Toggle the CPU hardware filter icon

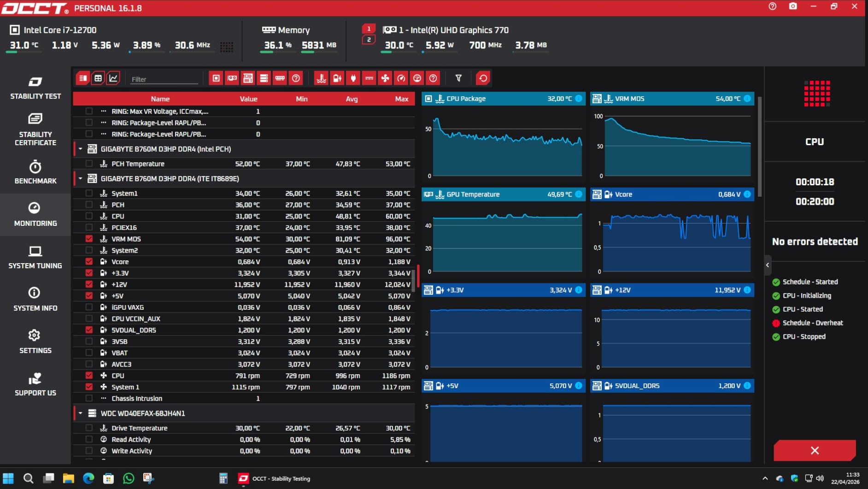216,78
